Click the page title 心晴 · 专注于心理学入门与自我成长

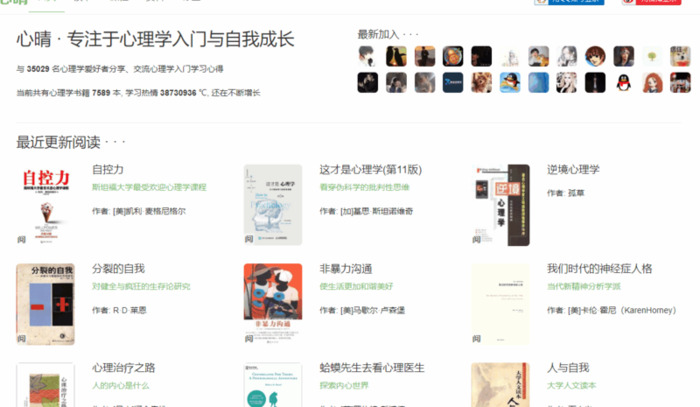155,39
